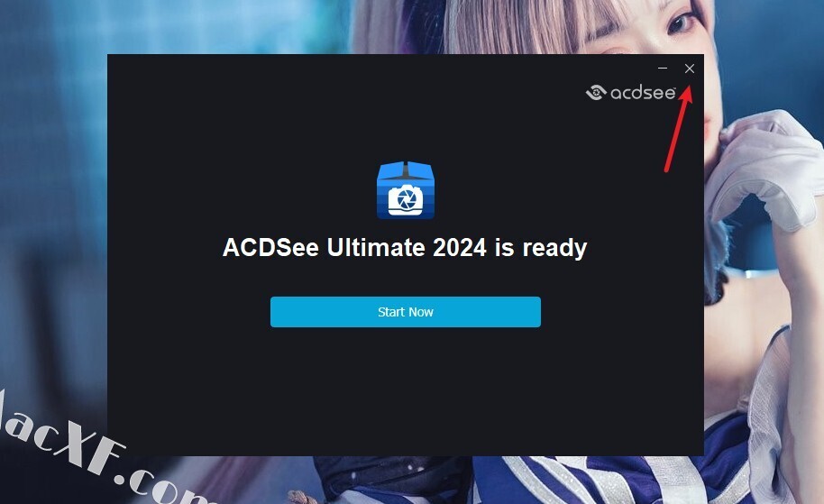Click the acdsee brand wordmark

(x=643, y=93)
